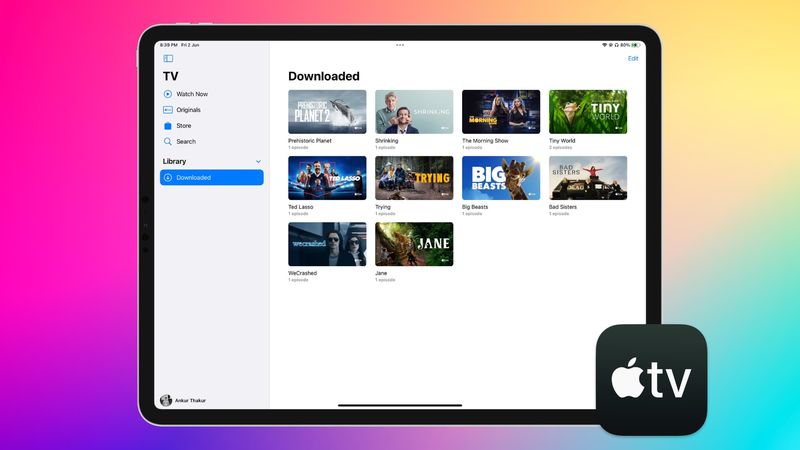Click the Shrinking title text
The width and height of the screenshot is (800, 450).
[x=387, y=141]
